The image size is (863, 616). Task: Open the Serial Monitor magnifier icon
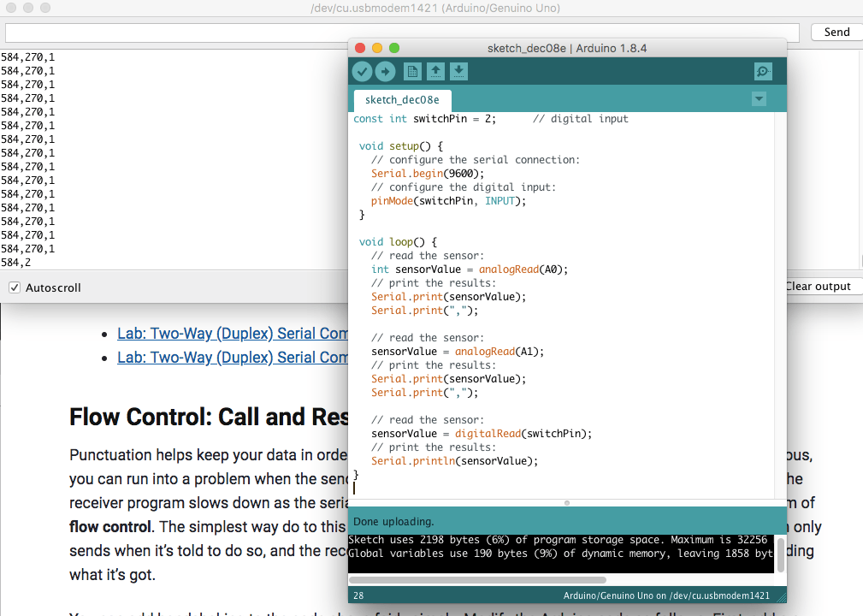(x=763, y=72)
